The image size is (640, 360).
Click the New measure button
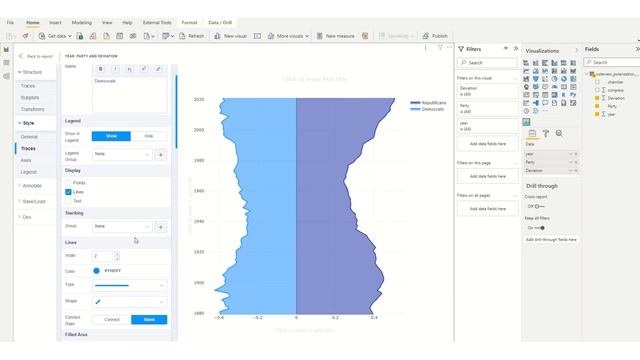pyautogui.click(x=336, y=36)
